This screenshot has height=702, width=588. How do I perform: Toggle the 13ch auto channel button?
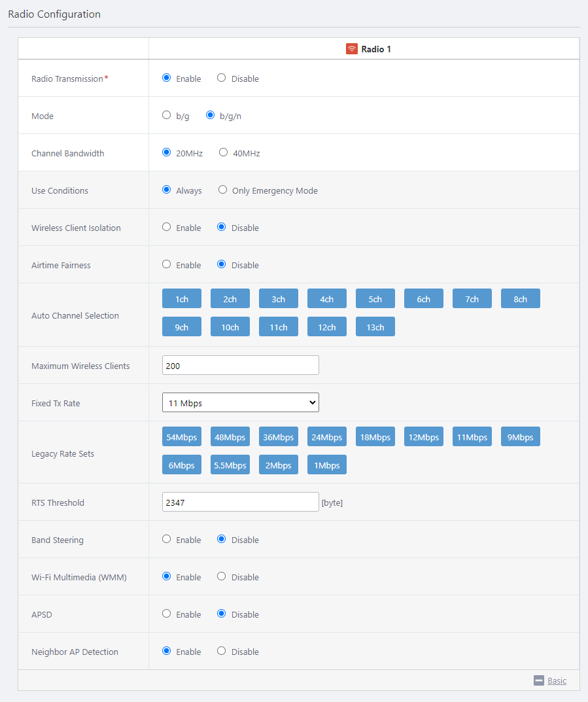(x=375, y=326)
